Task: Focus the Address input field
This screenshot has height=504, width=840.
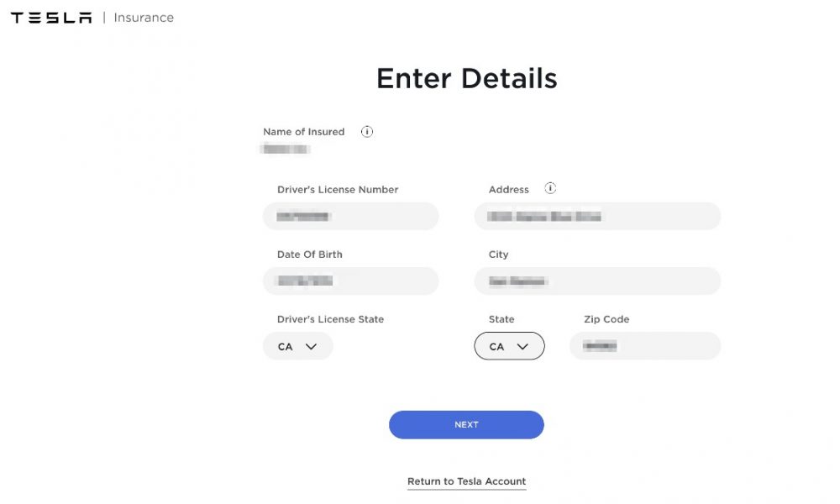Action: coord(597,217)
